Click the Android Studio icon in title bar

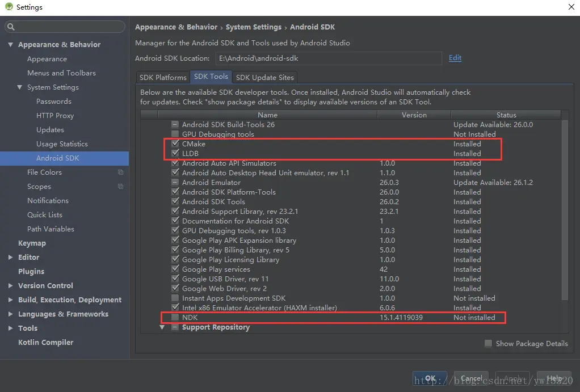[x=9, y=7]
